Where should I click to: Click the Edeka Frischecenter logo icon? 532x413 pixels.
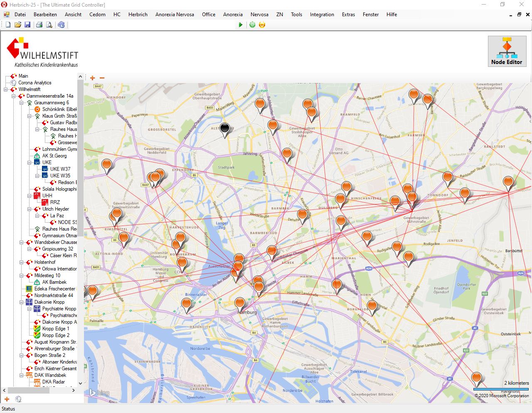click(x=29, y=289)
